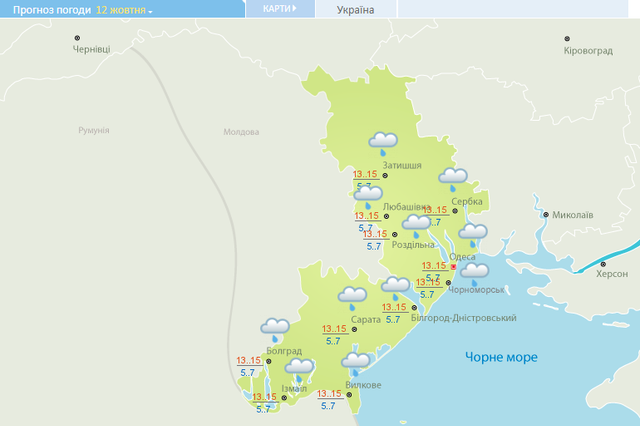The height and width of the screenshot is (426, 640).
Task: Click the rain cloud icon above Роздільна
Action: 416,224
